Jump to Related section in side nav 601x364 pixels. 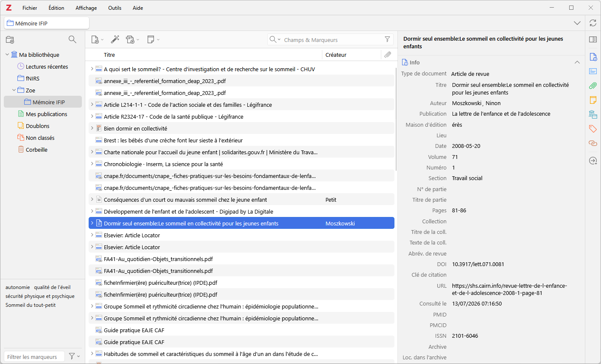click(x=593, y=143)
